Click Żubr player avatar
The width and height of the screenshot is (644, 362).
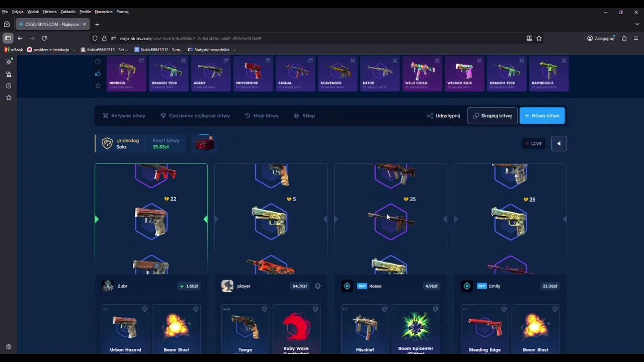click(x=108, y=286)
